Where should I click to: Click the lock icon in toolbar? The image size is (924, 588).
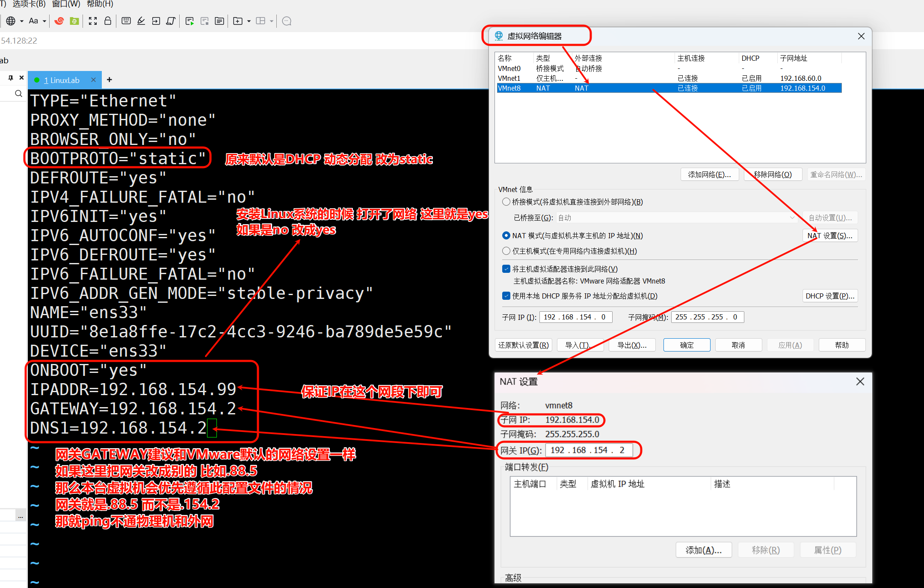[x=108, y=21]
